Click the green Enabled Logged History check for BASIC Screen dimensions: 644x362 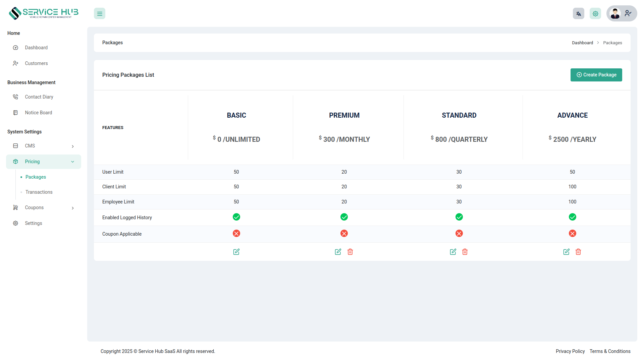(x=236, y=217)
